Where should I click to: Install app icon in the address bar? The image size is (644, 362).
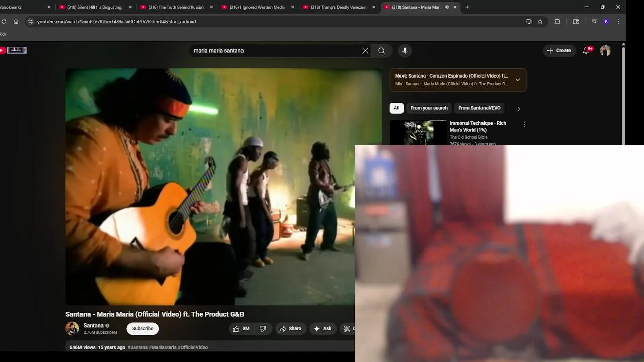tap(529, 22)
